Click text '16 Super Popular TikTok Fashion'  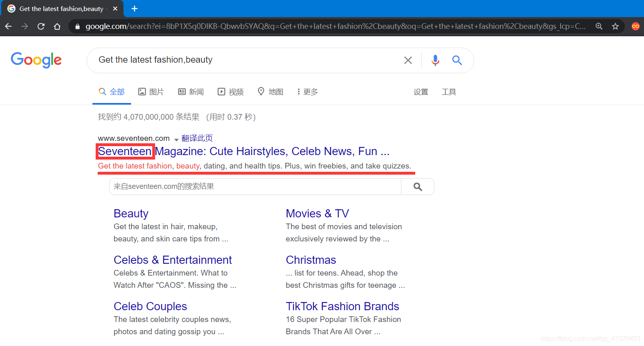(x=343, y=320)
